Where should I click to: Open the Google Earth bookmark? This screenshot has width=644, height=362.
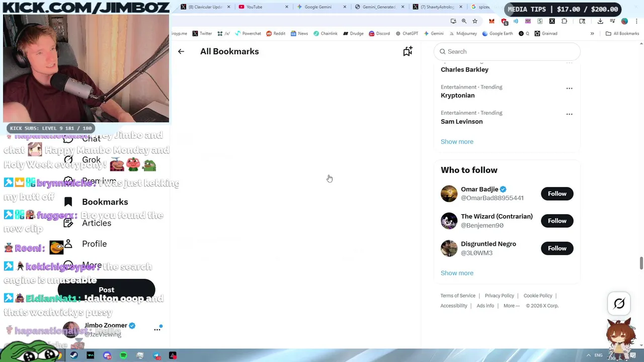coord(497,34)
